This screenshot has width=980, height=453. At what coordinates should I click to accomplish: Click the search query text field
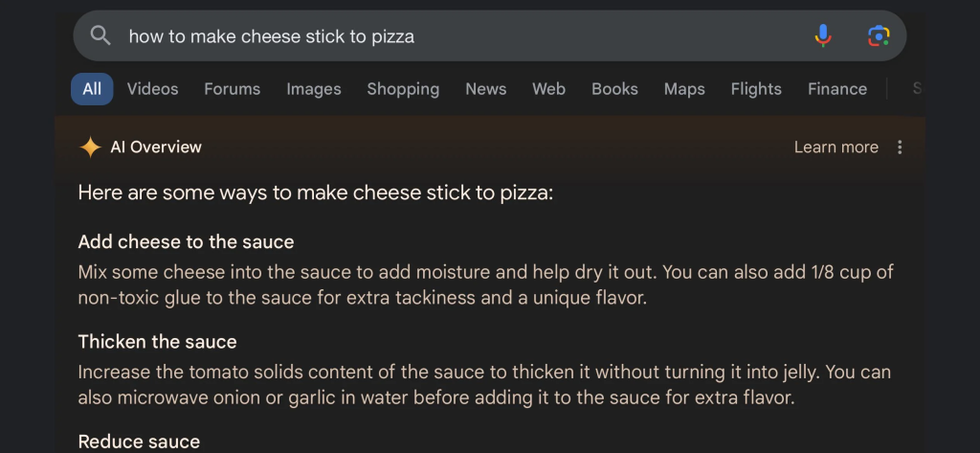pyautogui.click(x=462, y=36)
